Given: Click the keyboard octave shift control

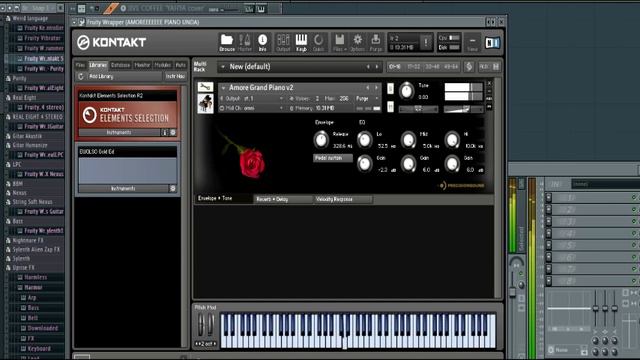Looking at the screenshot, I should coord(205,344).
